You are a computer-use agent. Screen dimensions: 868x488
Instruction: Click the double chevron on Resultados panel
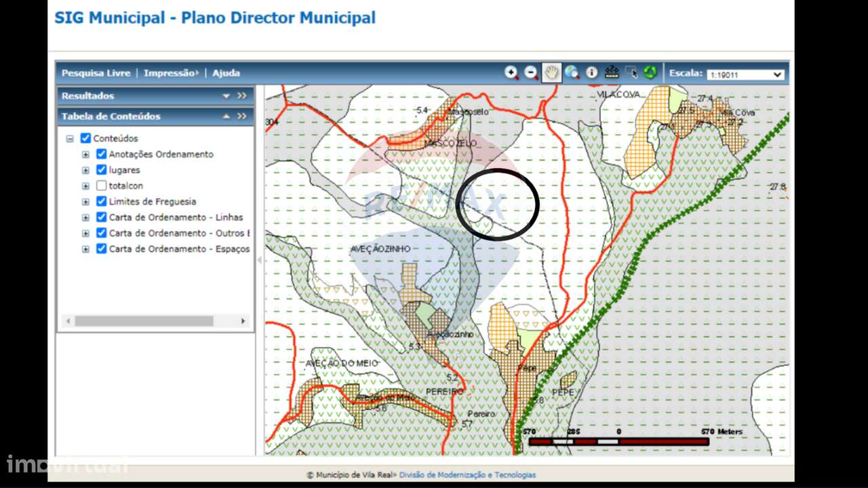pyautogui.click(x=242, y=96)
